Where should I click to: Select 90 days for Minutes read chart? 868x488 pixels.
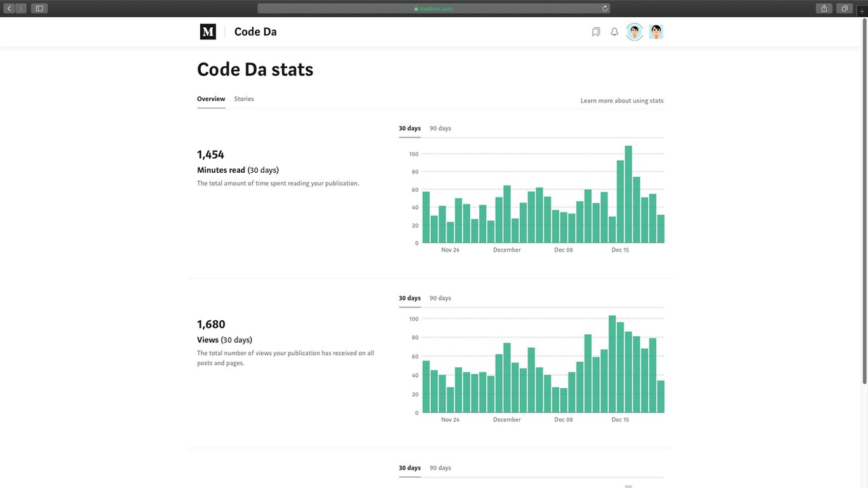coord(440,128)
